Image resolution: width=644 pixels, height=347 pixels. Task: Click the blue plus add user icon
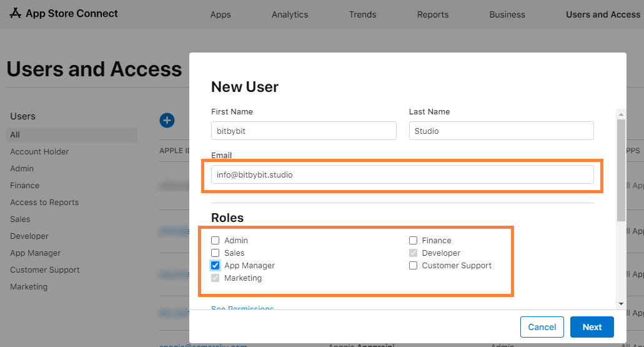(167, 121)
